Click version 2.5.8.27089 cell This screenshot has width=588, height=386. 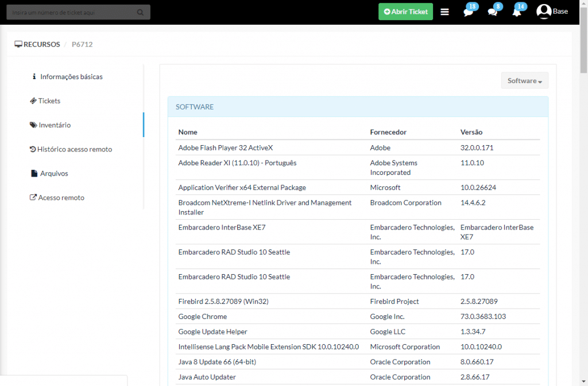[x=479, y=301]
